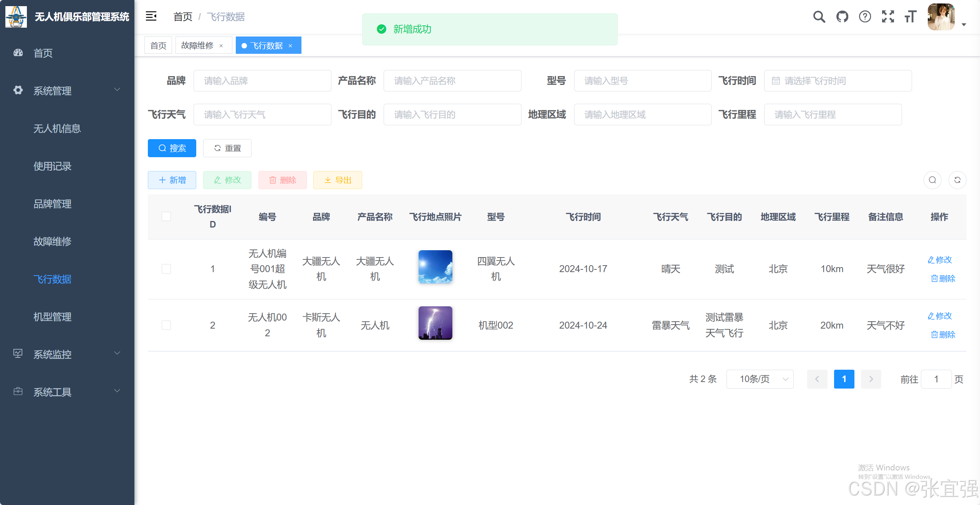This screenshot has height=505, width=980.
Task: Toggle the search form visibility icon
Action: [932, 179]
